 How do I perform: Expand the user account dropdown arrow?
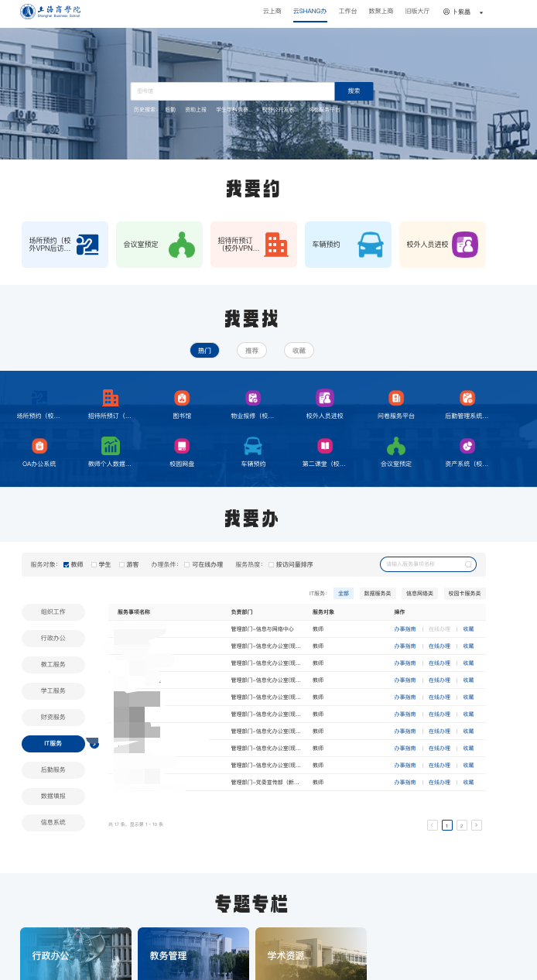481,12
